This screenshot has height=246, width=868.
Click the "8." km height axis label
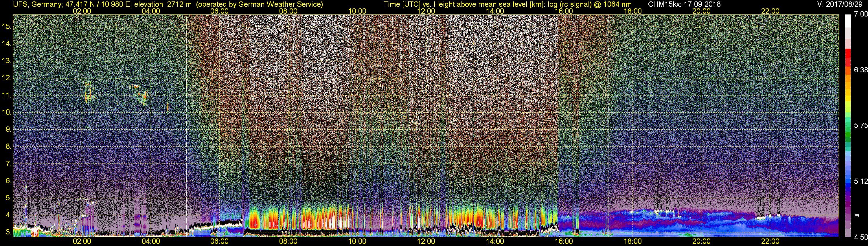[x=8, y=147]
